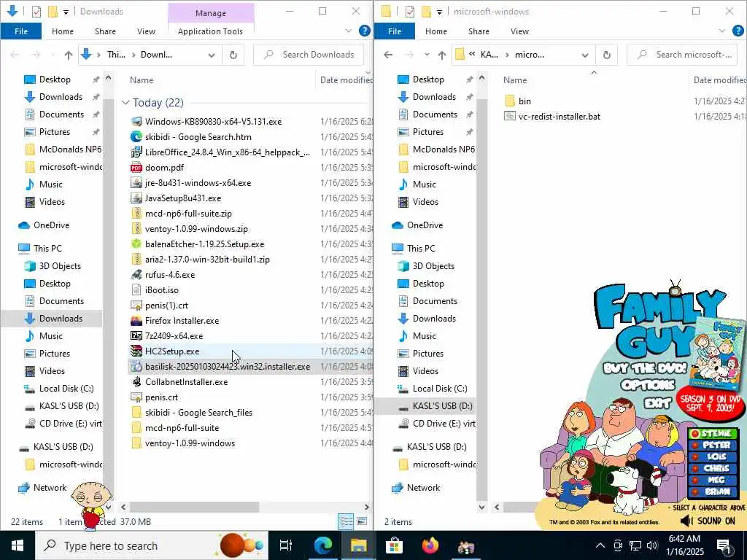Show hidden system tray icons

[600, 545]
